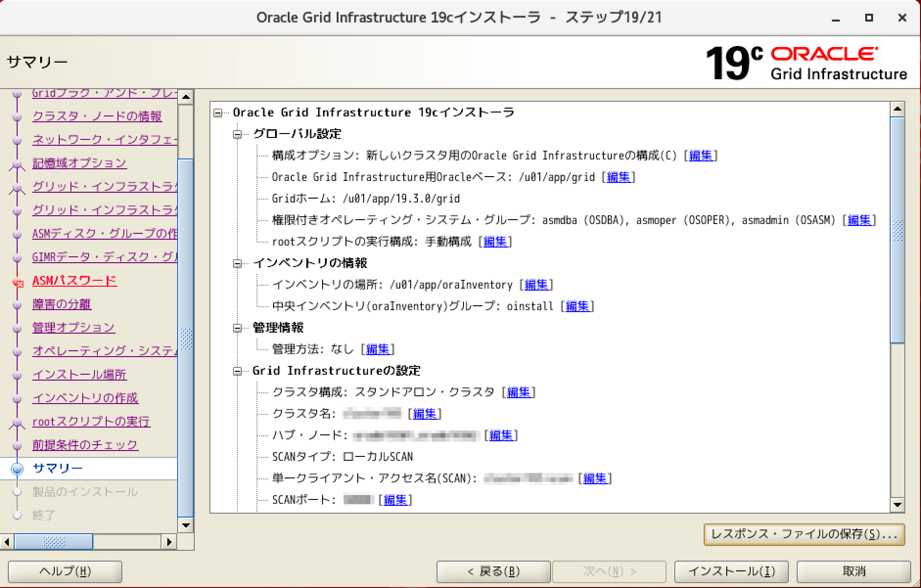This screenshot has height=588, width=921.
Task: Maximize the installer window
Action: tap(869, 18)
